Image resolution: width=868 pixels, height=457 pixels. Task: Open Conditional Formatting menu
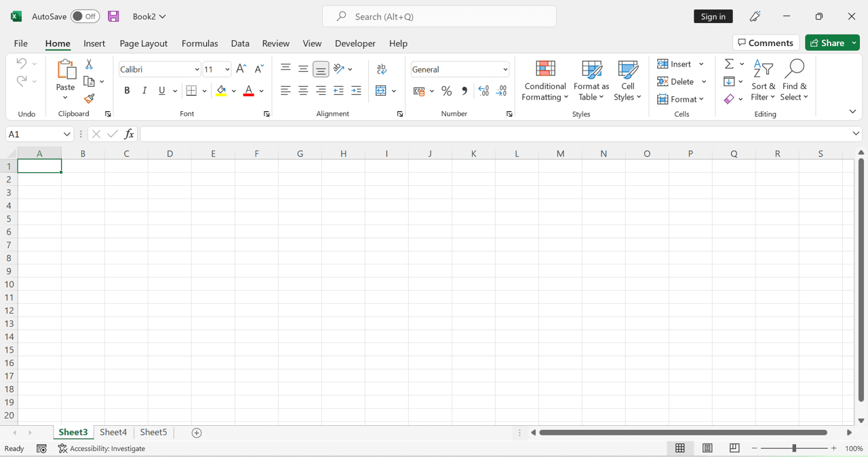[x=545, y=81]
